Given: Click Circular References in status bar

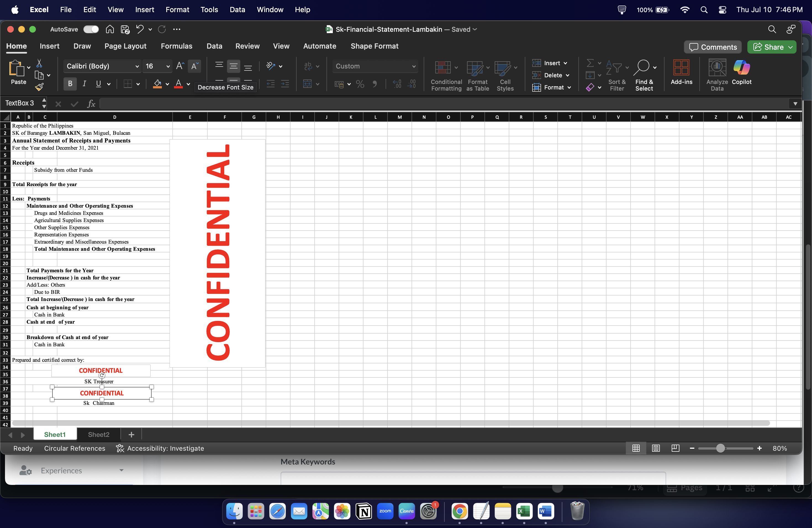Looking at the screenshot, I should [x=74, y=448].
